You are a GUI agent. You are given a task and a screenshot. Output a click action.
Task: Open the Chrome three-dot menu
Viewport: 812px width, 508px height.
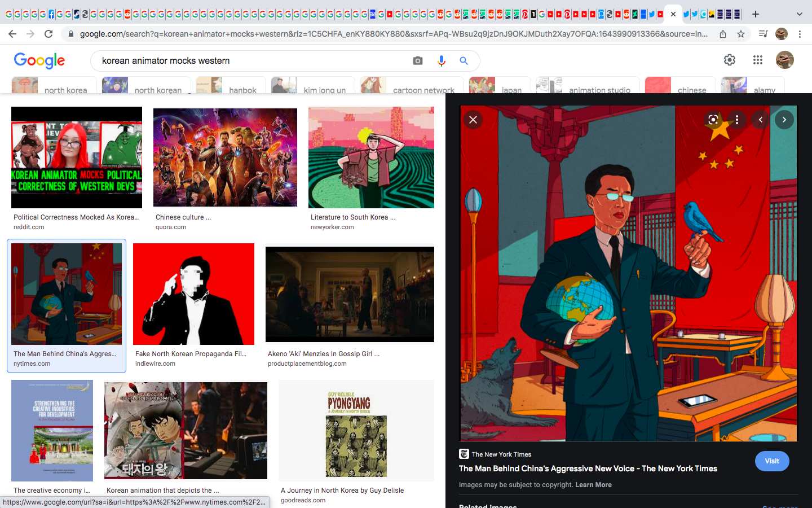(x=800, y=34)
